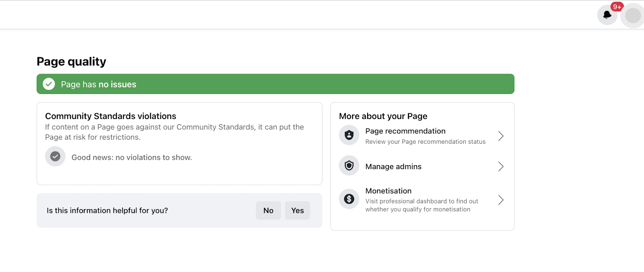Expand Manage admins with its chevron
644x272 pixels.
pos(501,166)
